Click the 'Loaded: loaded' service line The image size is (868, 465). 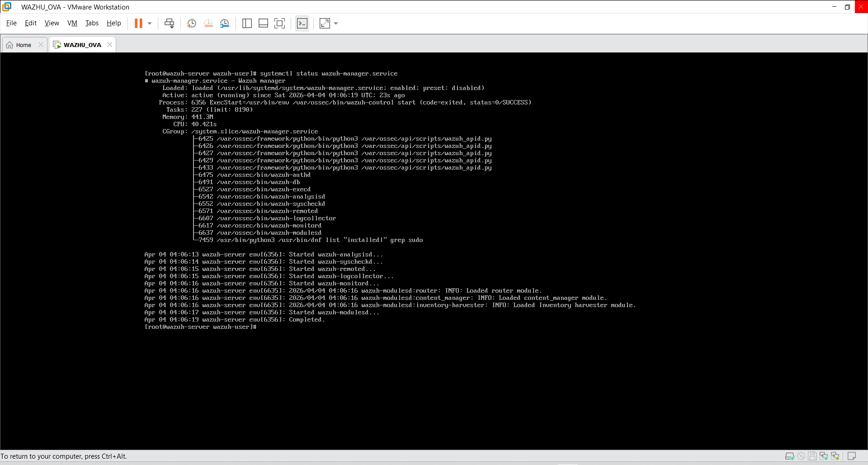click(323, 88)
